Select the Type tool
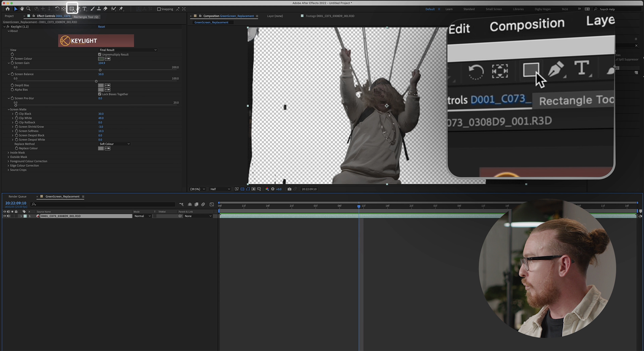This screenshot has width=644, height=351. pyautogui.click(x=85, y=9)
